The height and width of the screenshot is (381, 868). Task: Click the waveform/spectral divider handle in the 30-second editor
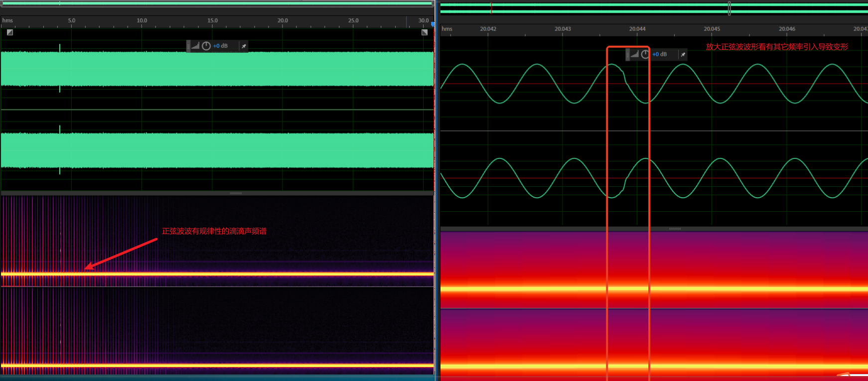point(236,193)
